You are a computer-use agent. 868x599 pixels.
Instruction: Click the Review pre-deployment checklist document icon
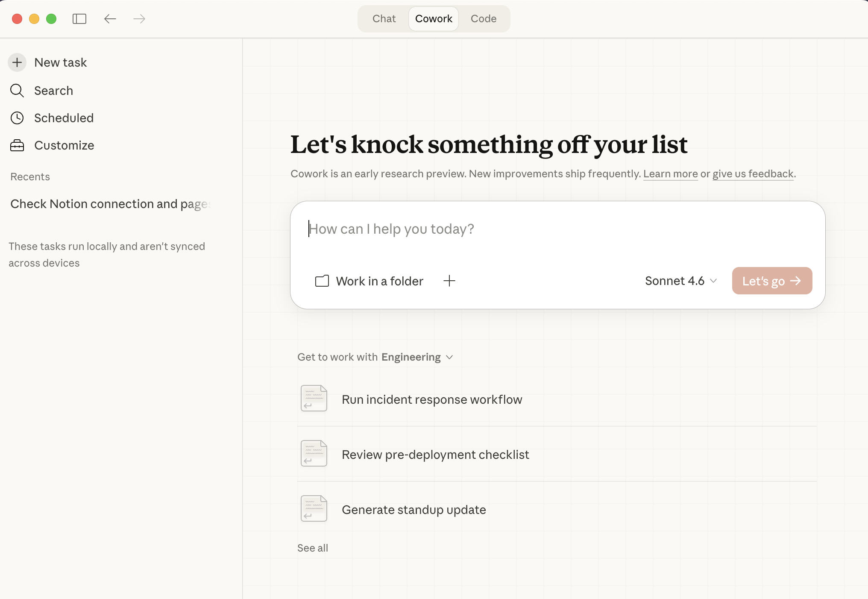[314, 453]
